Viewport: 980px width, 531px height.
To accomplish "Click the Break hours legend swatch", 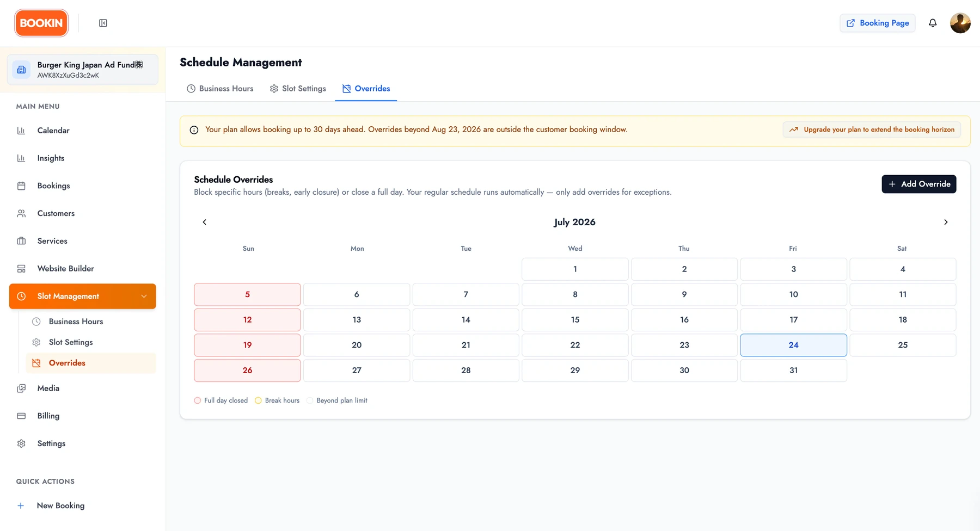I will tap(258, 400).
